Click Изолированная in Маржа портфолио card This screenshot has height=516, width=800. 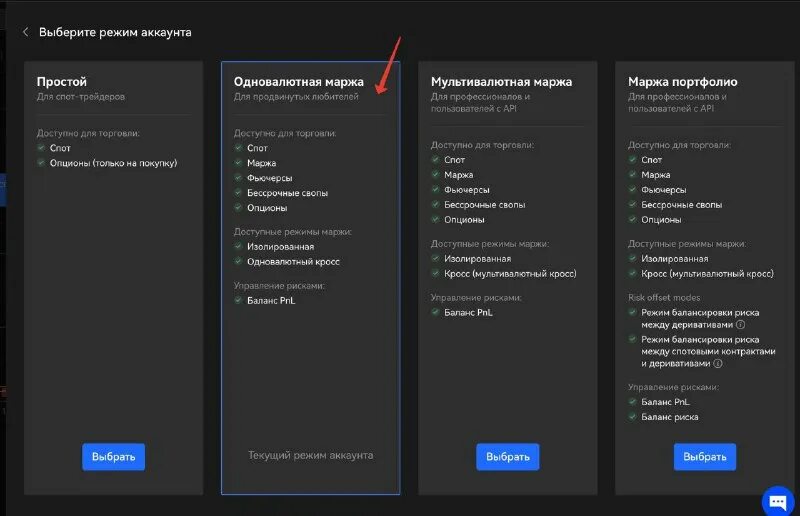(x=674, y=259)
